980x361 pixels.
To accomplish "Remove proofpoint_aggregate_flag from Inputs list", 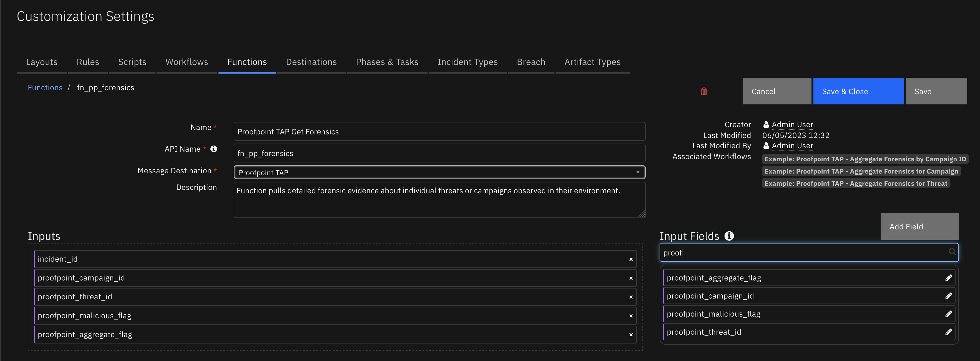I will coord(631,335).
